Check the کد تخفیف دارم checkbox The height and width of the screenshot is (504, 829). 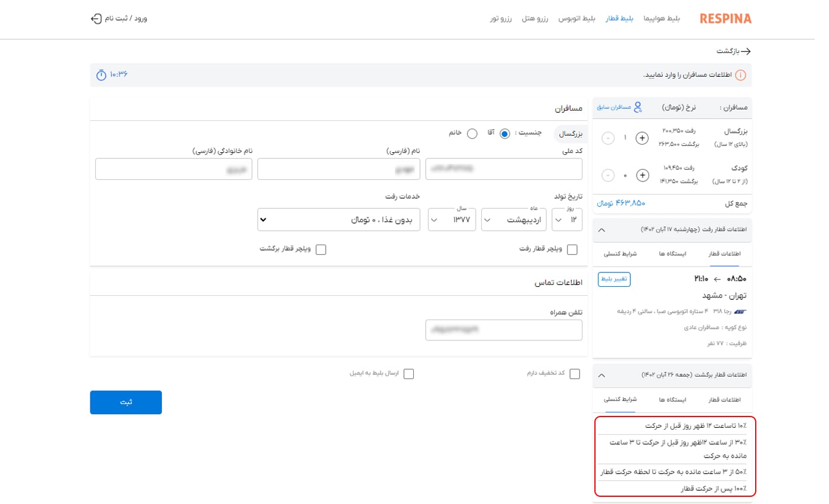pyautogui.click(x=575, y=374)
